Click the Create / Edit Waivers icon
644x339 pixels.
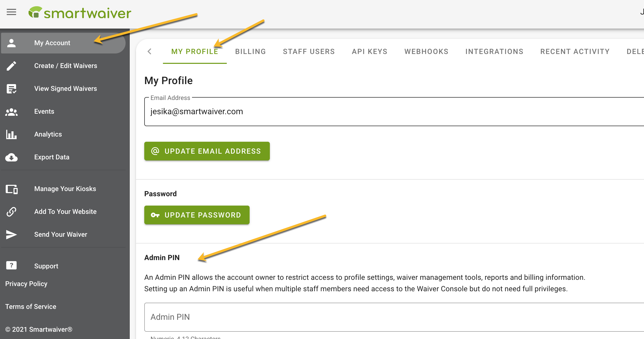pyautogui.click(x=11, y=66)
